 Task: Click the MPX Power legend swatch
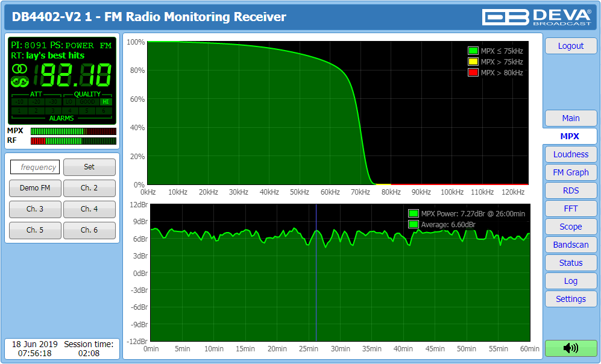[414, 213]
